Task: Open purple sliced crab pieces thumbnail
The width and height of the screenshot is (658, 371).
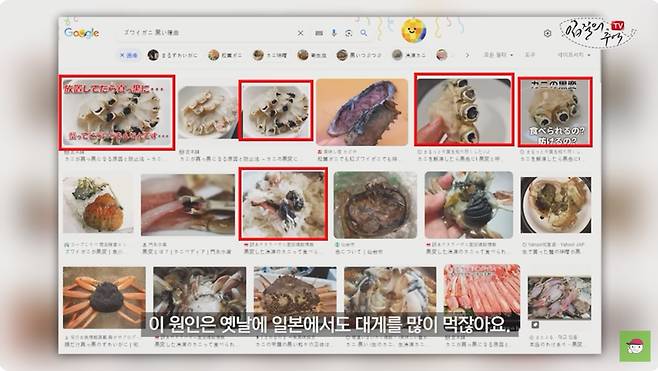Action: click(x=559, y=298)
